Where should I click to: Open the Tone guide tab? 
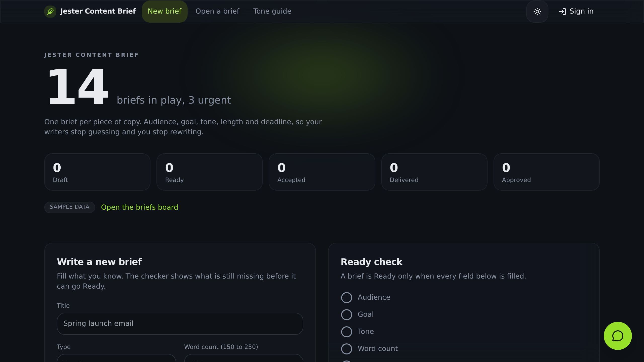272,11
